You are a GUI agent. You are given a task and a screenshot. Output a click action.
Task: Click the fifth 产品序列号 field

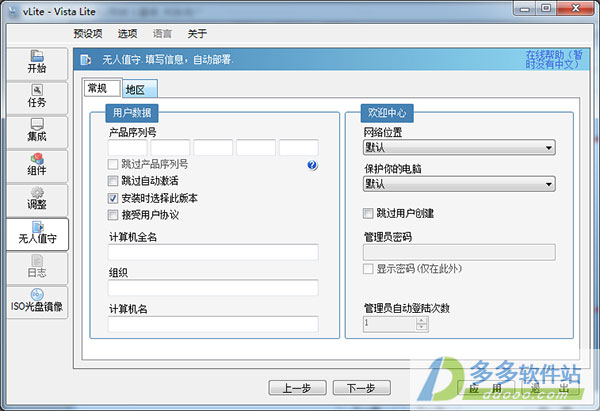[x=299, y=147]
